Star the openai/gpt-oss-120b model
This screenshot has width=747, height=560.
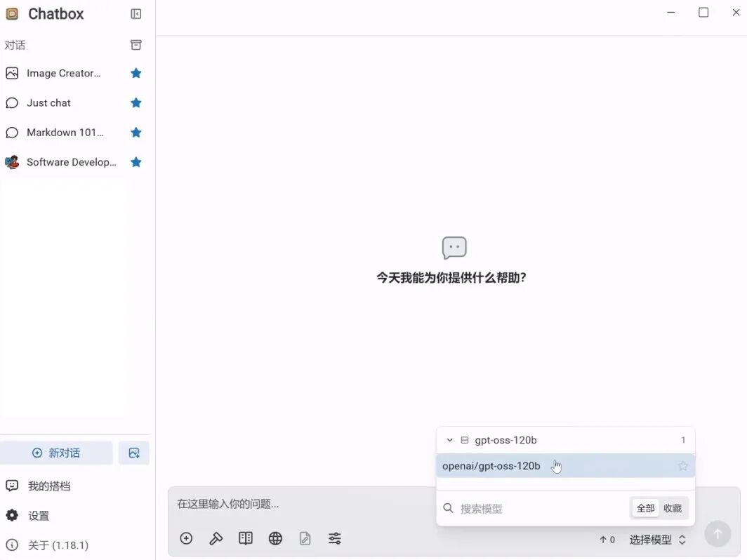point(682,465)
